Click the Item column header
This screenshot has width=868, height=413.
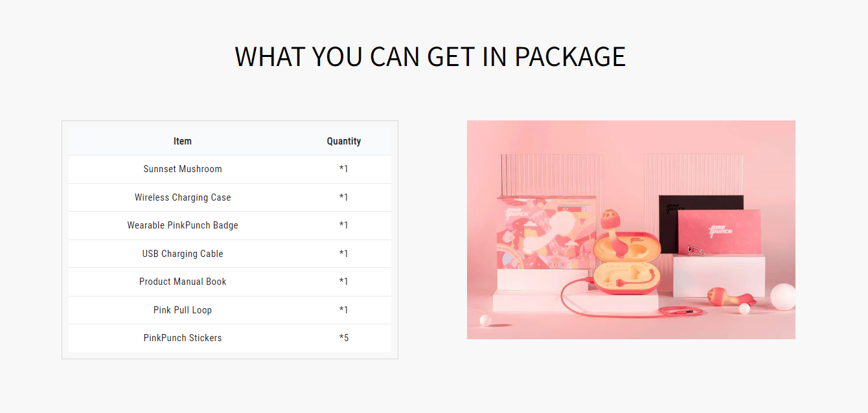point(183,141)
